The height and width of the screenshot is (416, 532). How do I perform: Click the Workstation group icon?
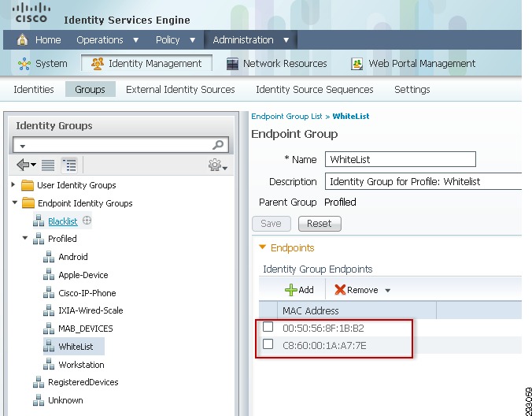(x=49, y=364)
